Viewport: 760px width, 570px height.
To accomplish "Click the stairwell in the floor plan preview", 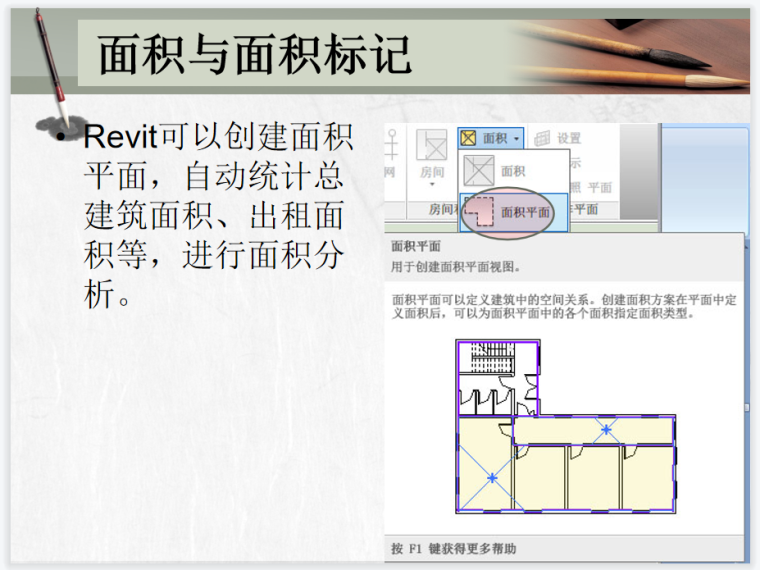I will (x=497, y=357).
